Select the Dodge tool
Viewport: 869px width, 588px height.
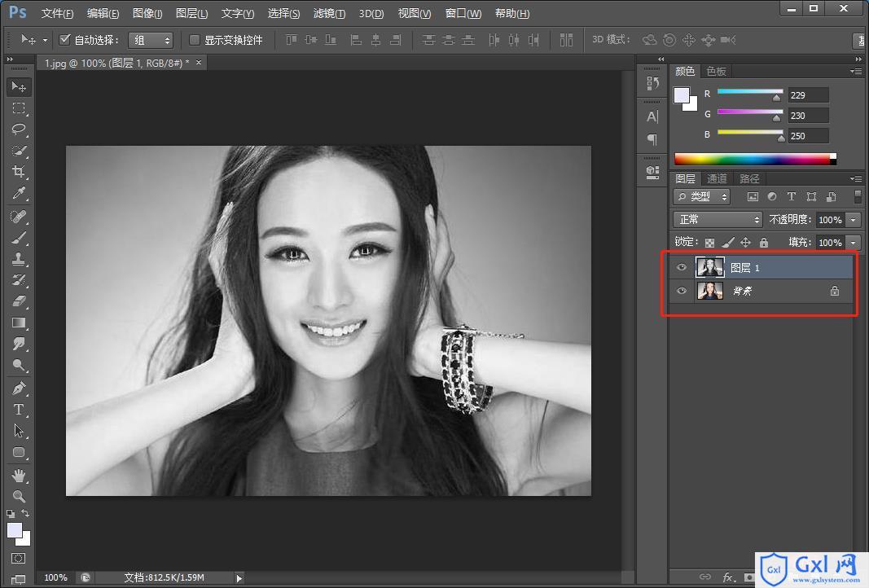tap(19, 365)
